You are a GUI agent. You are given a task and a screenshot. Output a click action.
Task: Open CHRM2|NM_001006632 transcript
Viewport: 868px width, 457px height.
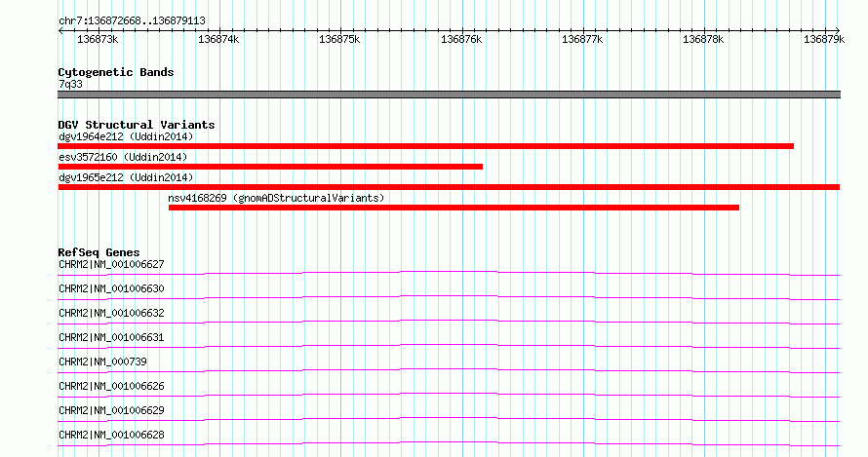pyautogui.click(x=111, y=313)
